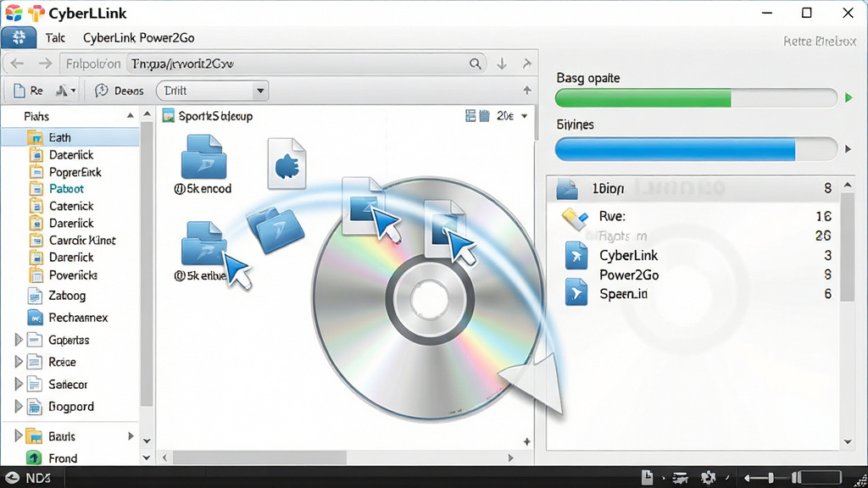The width and height of the screenshot is (868, 488).
Task: Select the Speen_in row icon
Action: 576,292
